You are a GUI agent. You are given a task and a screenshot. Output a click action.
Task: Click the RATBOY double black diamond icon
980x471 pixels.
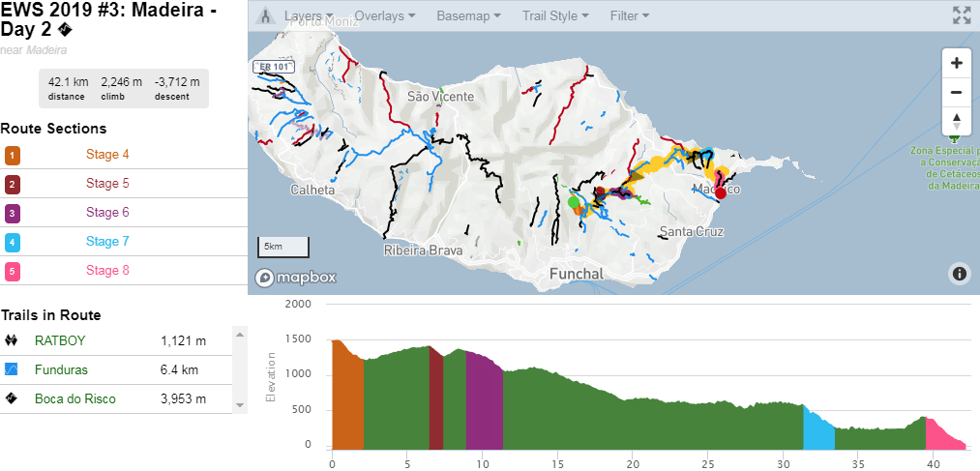coord(13,340)
